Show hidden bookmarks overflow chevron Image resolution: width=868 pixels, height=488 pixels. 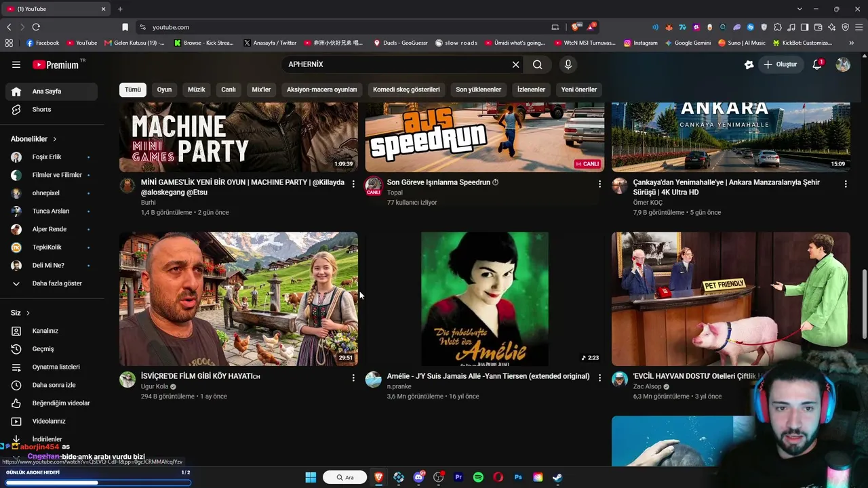coord(851,43)
